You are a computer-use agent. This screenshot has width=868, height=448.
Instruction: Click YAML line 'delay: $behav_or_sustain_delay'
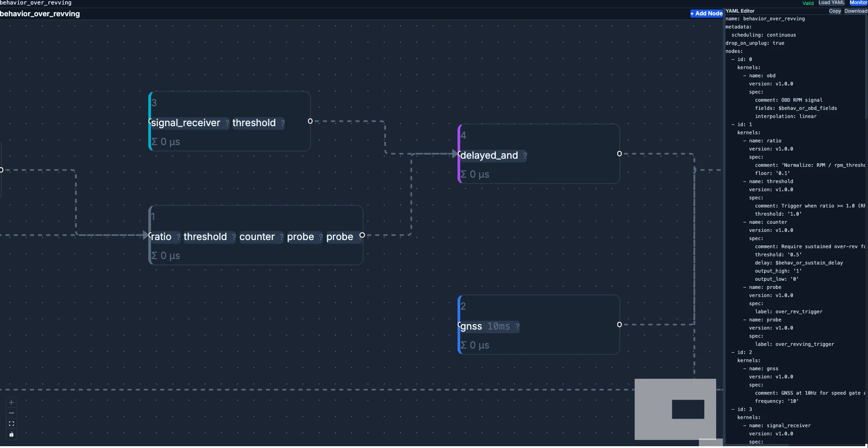pos(799,263)
